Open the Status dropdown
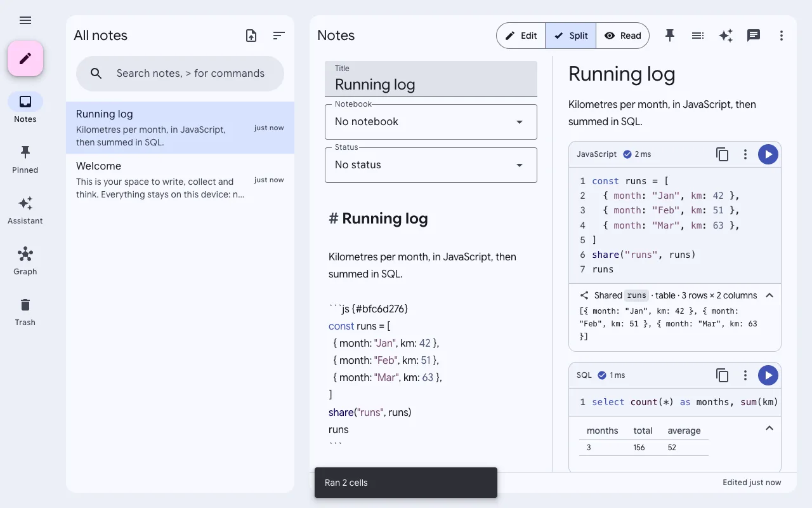 [x=431, y=165]
